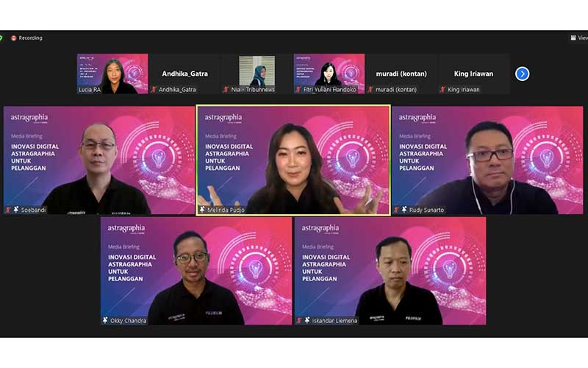Open the View layout menu
This screenshot has width=588, height=368.
coord(579,38)
